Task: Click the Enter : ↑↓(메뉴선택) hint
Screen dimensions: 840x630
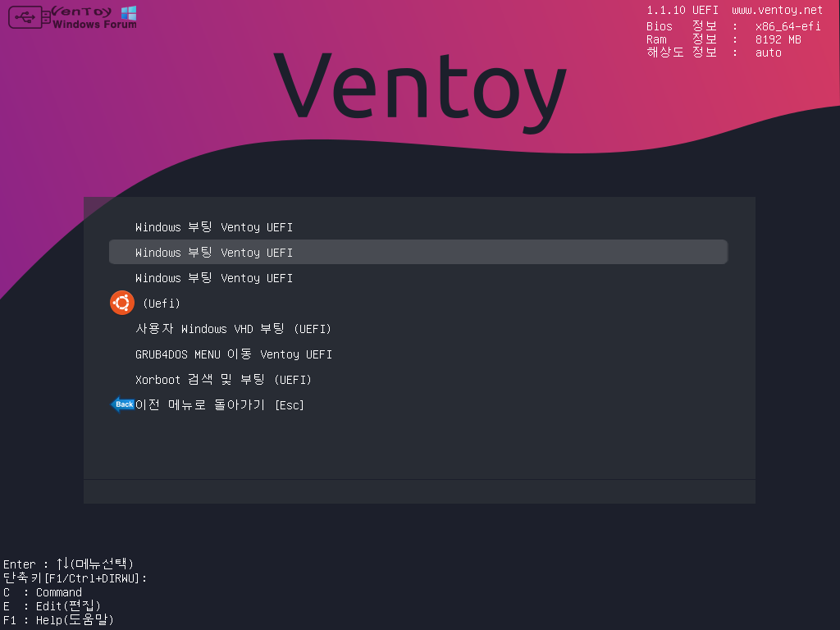Action: [68, 564]
